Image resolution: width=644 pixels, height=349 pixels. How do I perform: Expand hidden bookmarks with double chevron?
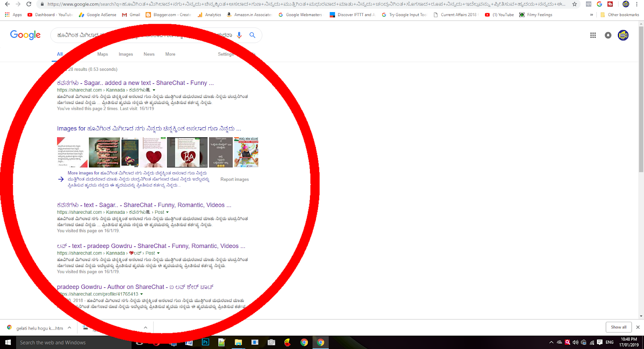(592, 14)
